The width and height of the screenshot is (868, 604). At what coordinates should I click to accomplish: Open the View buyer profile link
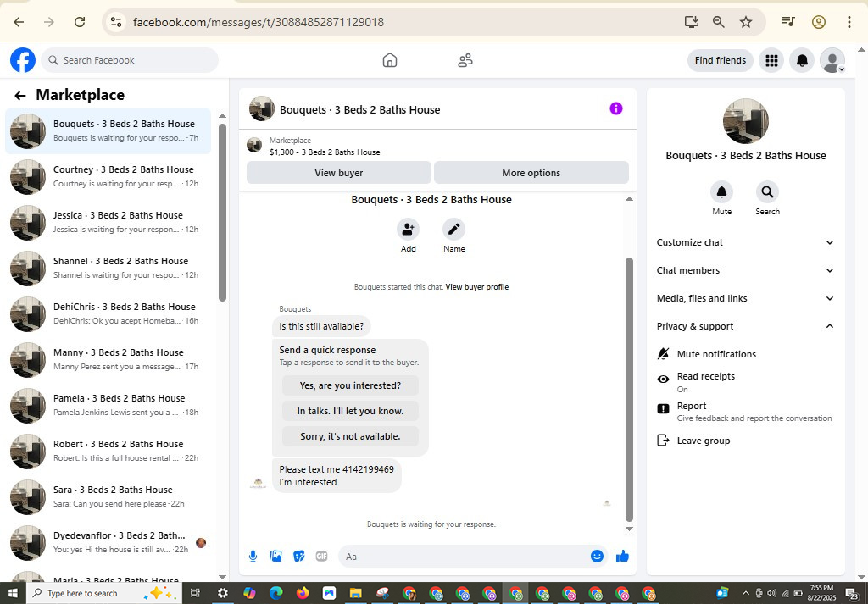[476, 287]
